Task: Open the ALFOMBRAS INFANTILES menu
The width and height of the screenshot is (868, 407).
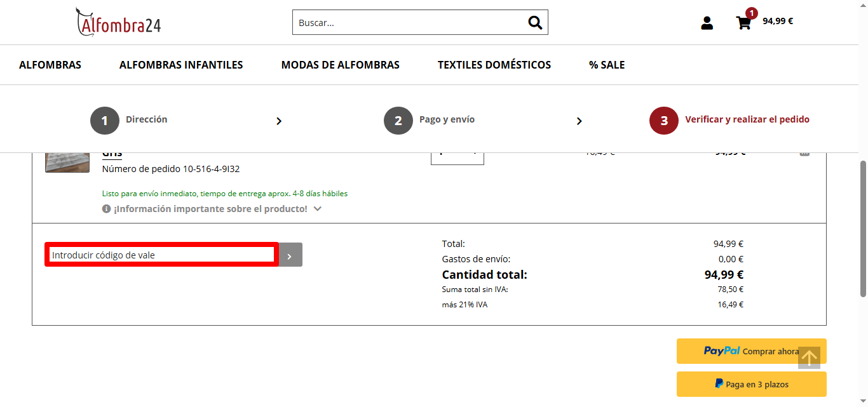Action: click(x=181, y=65)
